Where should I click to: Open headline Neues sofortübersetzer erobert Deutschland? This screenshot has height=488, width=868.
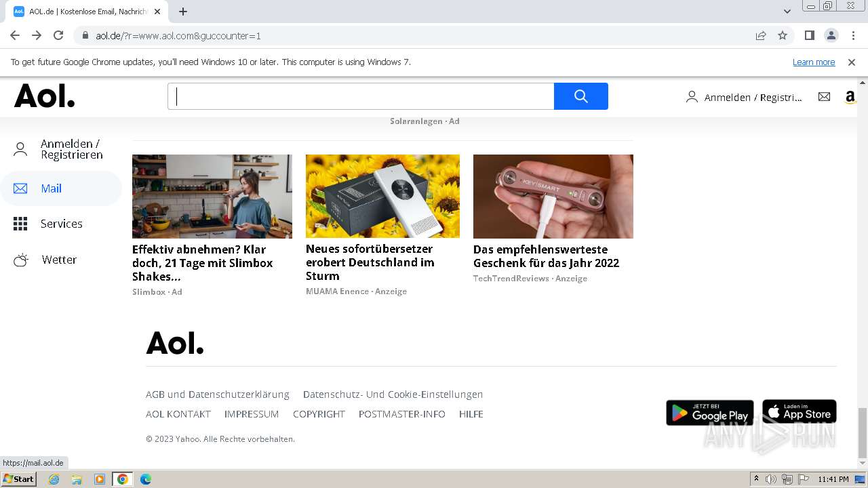370,262
